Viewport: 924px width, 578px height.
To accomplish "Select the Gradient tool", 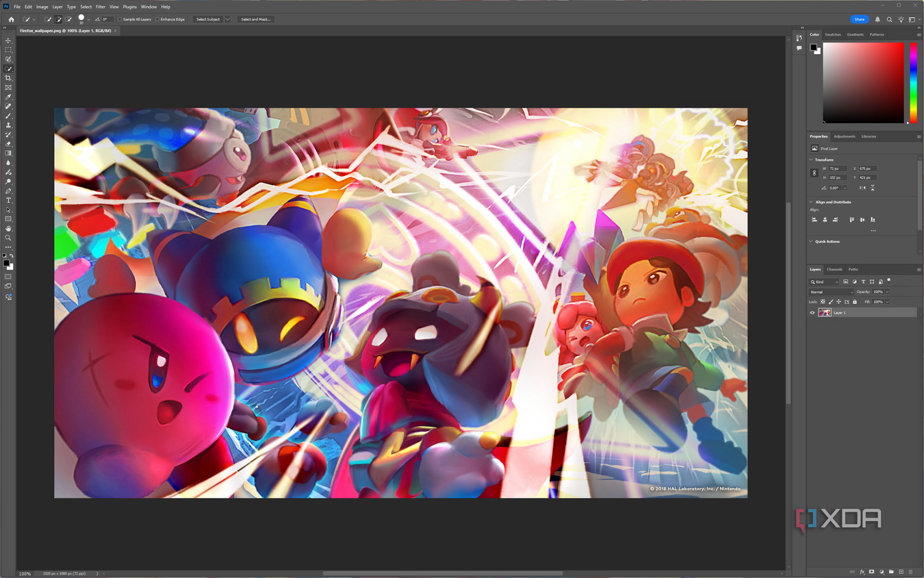I will [8, 153].
